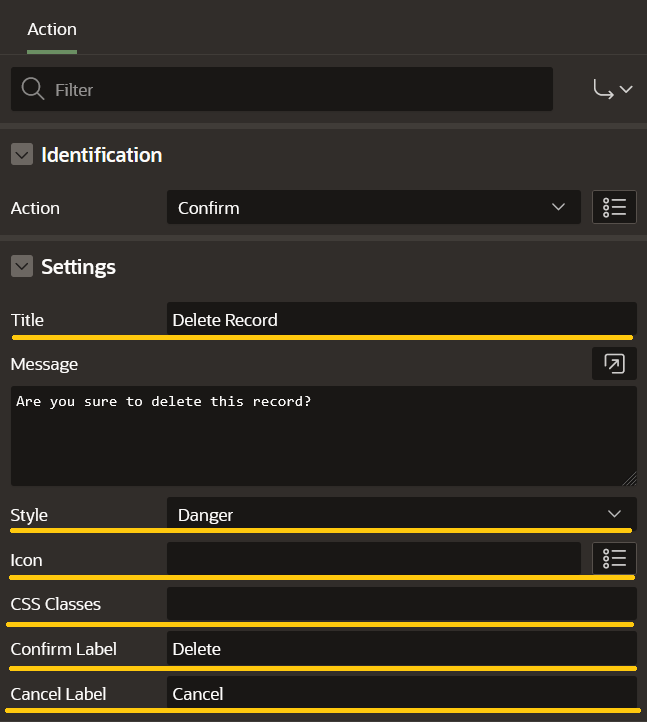Click the Settings section heading

pyautogui.click(x=78, y=267)
